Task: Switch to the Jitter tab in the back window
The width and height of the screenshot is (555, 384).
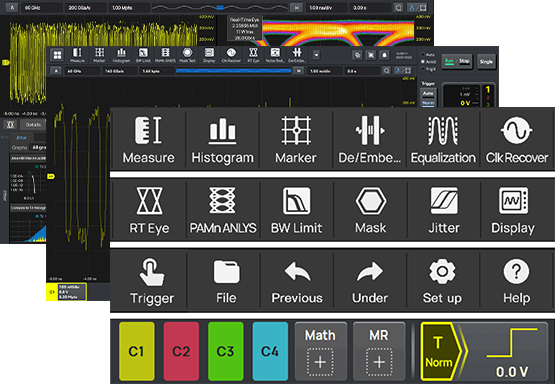Action: click(x=21, y=137)
